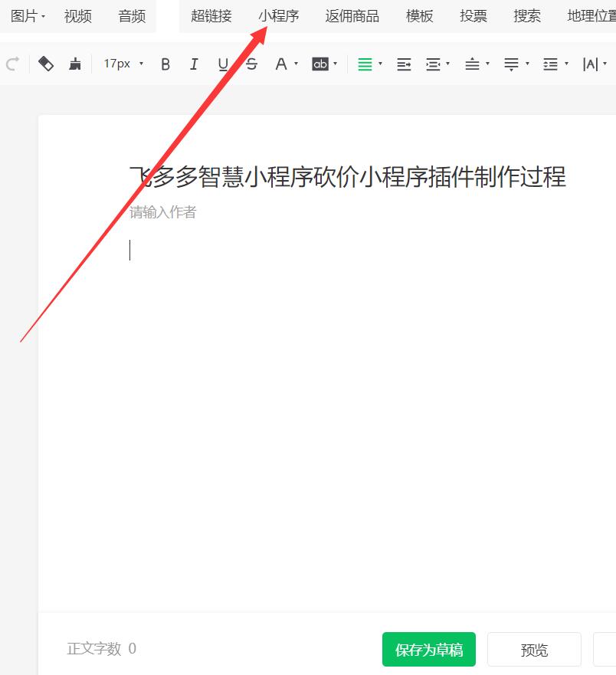Click the green text alignment icon
616x675 pixels.
[365, 64]
